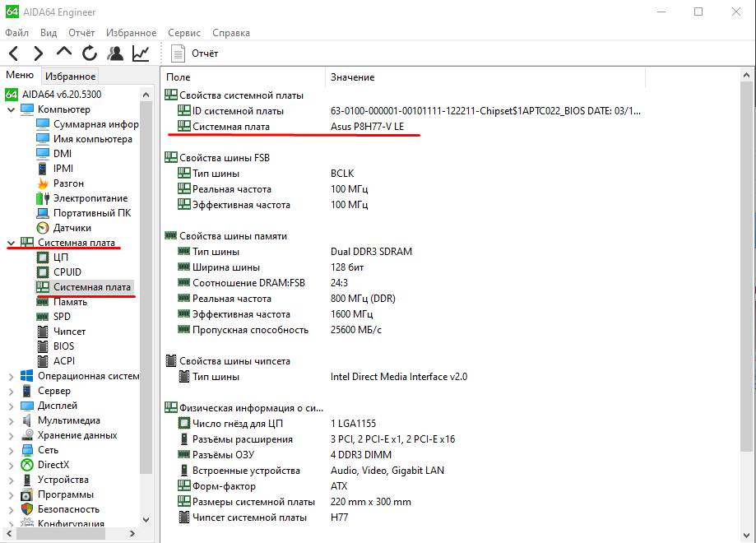
Task: Click the Intel Direct Media Interface v2.0 value
Action: pyautogui.click(x=399, y=377)
